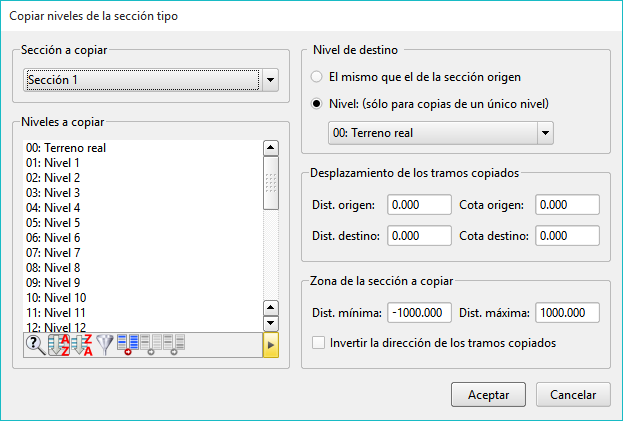623x421 pixels.
Task: Click the upper arrow of the bottom scroll pair
Action: pyautogui.click(x=271, y=307)
